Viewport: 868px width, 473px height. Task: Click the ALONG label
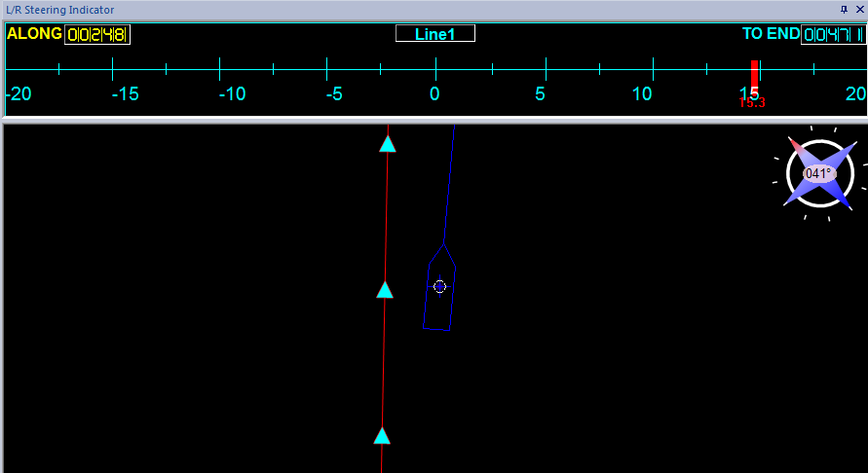[34, 34]
